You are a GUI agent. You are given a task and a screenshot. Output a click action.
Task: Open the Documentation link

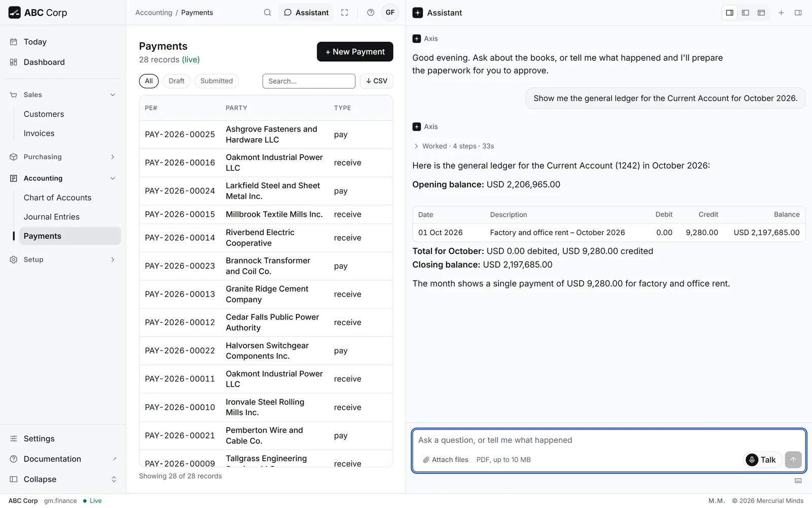point(63,459)
